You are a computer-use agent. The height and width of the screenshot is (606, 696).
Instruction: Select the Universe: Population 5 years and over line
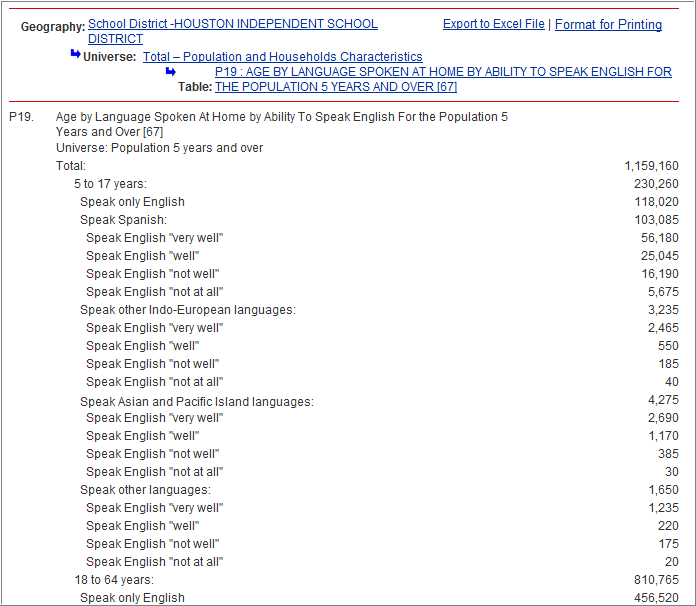tap(159, 148)
